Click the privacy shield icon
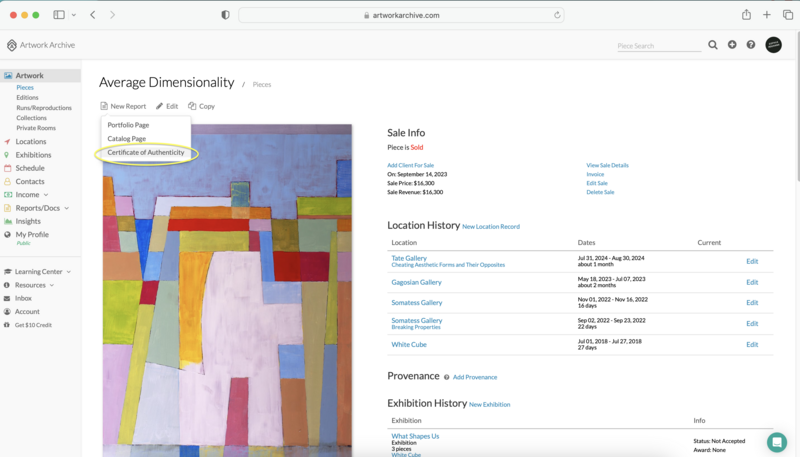The image size is (800, 457). click(225, 15)
